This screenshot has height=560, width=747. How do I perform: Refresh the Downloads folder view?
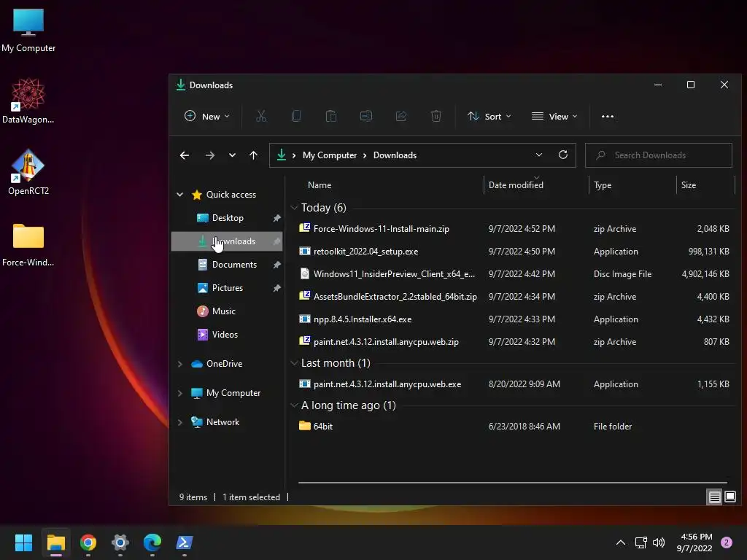[x=563, y=155]
